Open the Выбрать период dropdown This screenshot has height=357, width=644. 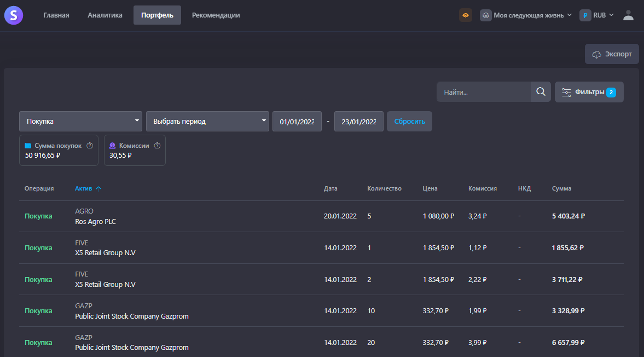point(207,121)
